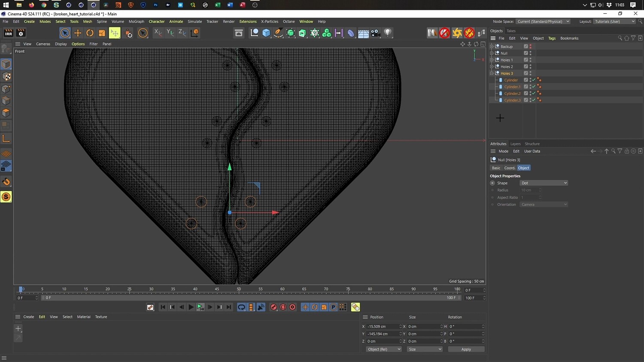Switch to the Coord. tab

click(510, 168)
